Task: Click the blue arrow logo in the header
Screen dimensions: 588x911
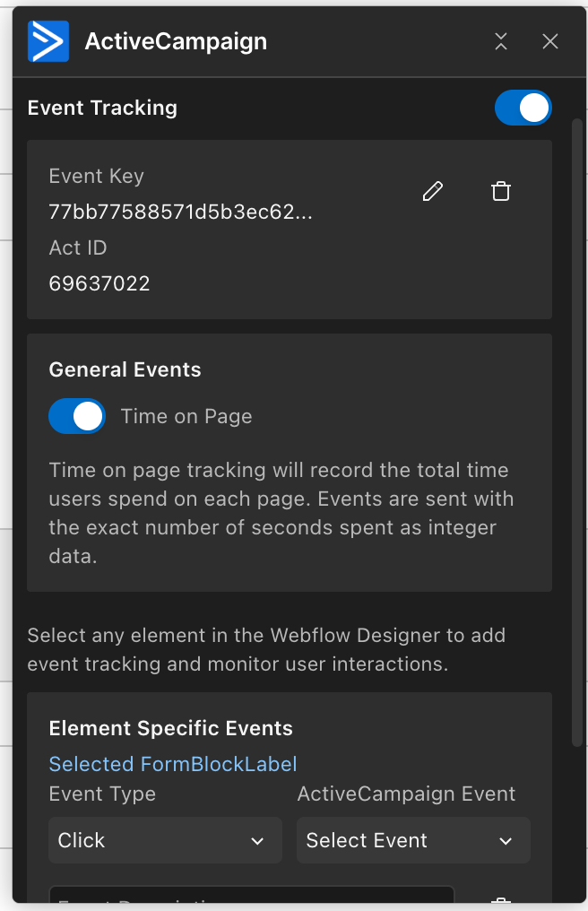Action: pyautogui.click(x=48, y=41)
